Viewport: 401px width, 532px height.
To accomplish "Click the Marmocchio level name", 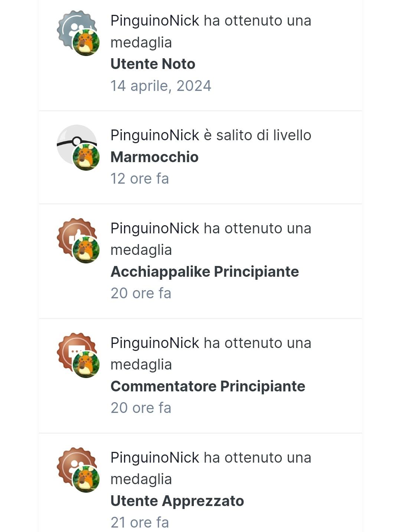I will [154, 157].
